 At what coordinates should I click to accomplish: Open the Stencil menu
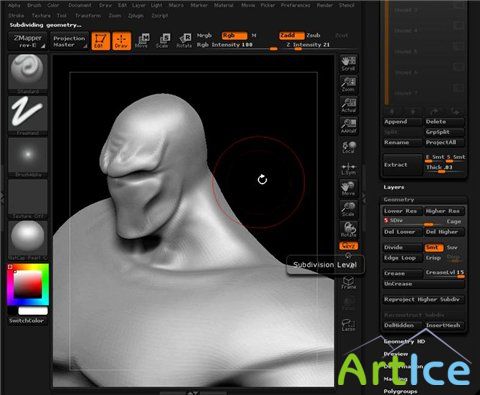(x=346, y=5)
